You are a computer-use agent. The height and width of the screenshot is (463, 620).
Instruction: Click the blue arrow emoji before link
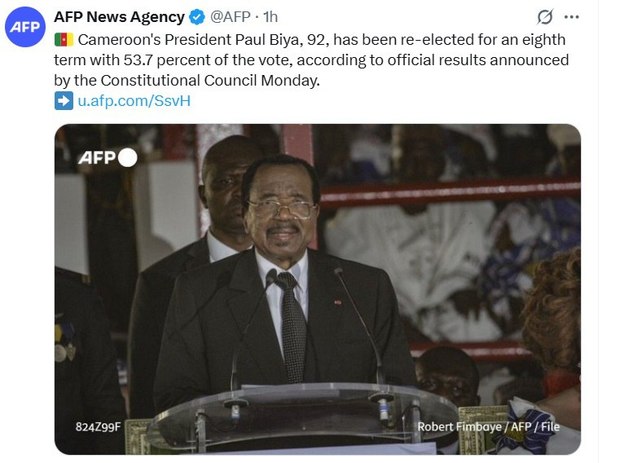pos(64,100)
